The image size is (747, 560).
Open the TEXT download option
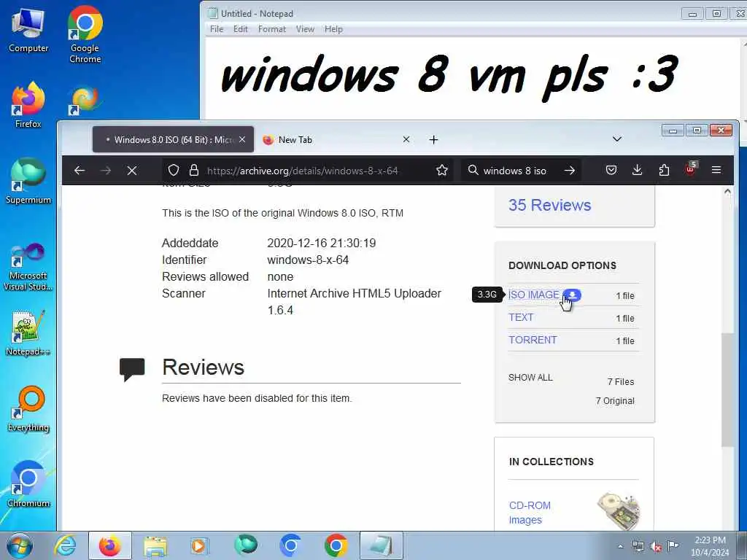pos(521,317)
